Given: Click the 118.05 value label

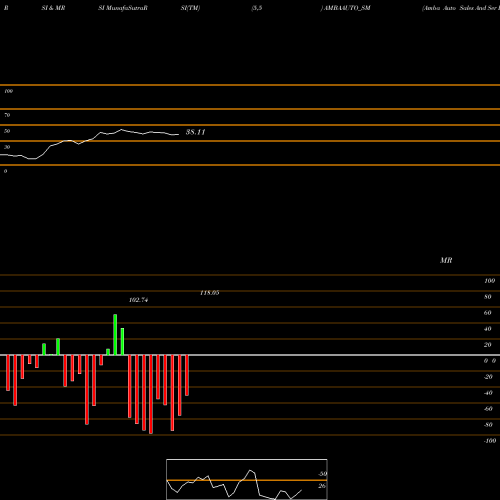Looking at the screenshot, I should point(209,293).
